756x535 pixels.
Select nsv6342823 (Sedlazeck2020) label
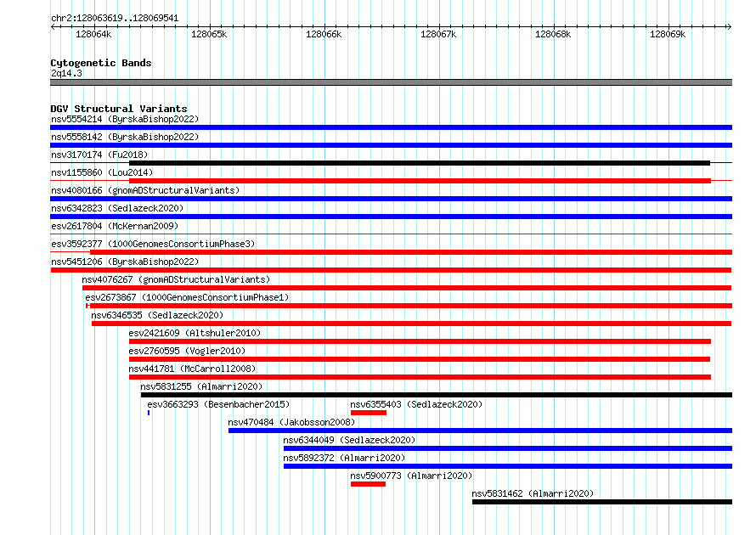(x=117, y=208)
